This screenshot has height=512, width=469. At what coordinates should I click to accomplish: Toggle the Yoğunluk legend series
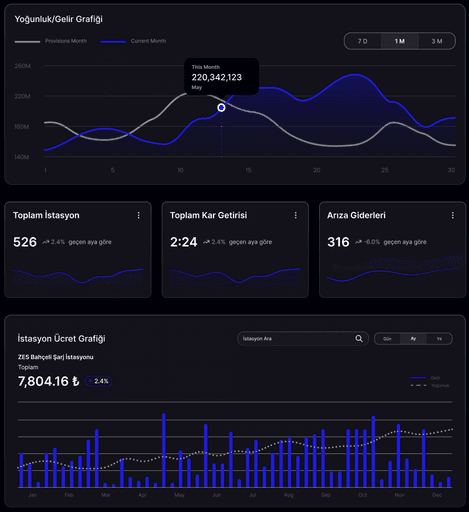coord(430,385)
